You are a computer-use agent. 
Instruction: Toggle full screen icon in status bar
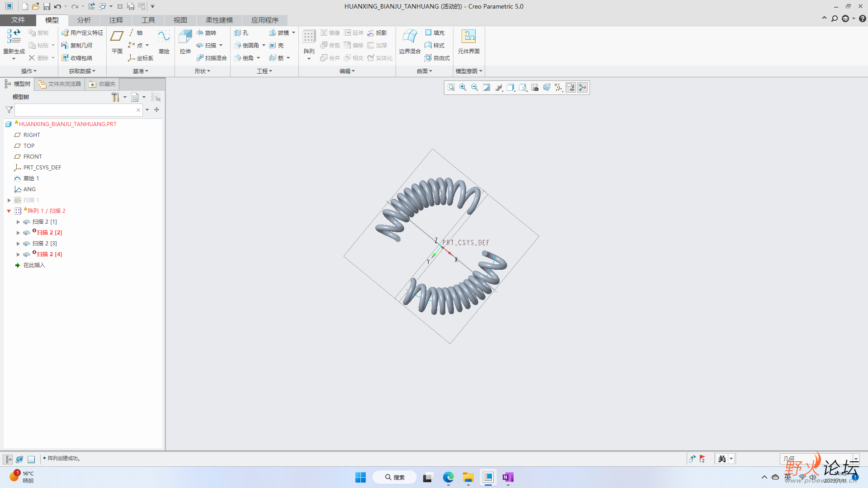[x=31, y=459]
